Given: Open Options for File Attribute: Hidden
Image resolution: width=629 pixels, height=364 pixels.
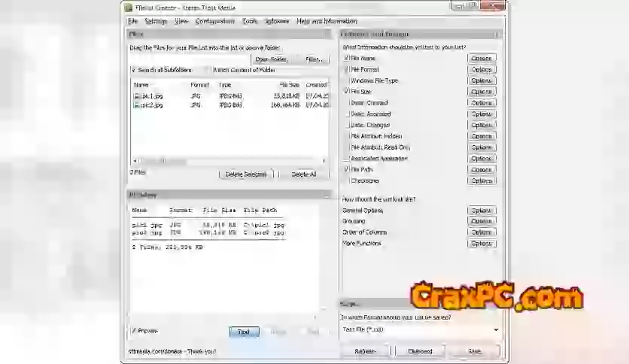Looking at the screenshot, I should coord(482,136).
